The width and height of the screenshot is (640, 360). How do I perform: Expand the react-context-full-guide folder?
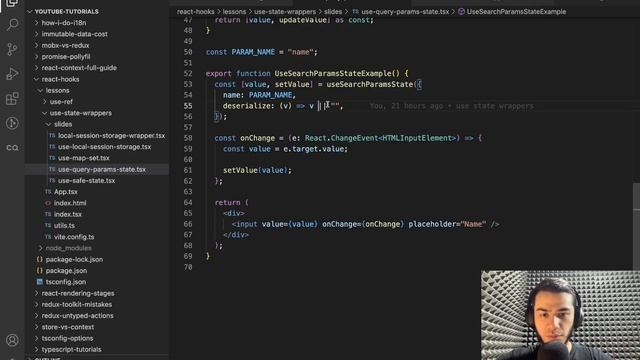coord(79,68)
